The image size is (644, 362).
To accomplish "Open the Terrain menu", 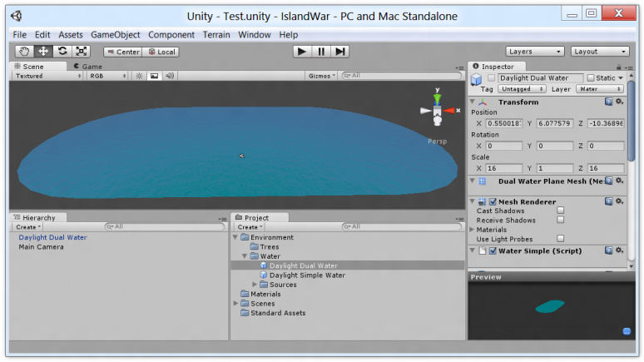I will 216,35.
